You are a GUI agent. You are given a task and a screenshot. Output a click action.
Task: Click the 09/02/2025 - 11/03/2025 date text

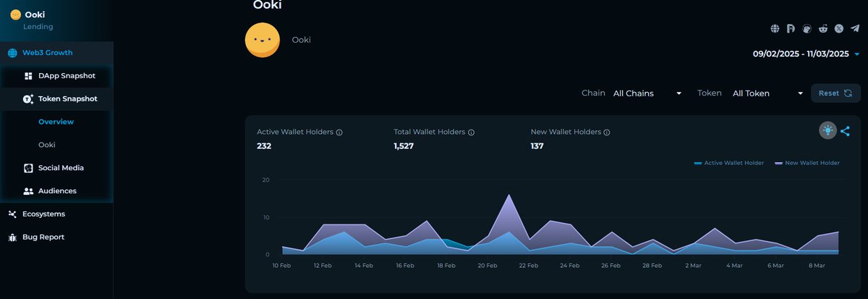point(801,54)
